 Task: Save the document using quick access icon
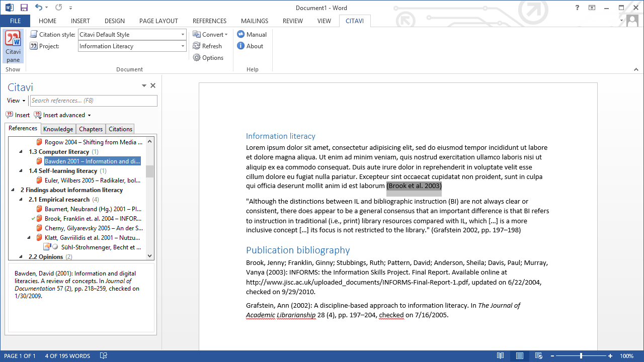(x=24, y=8)
